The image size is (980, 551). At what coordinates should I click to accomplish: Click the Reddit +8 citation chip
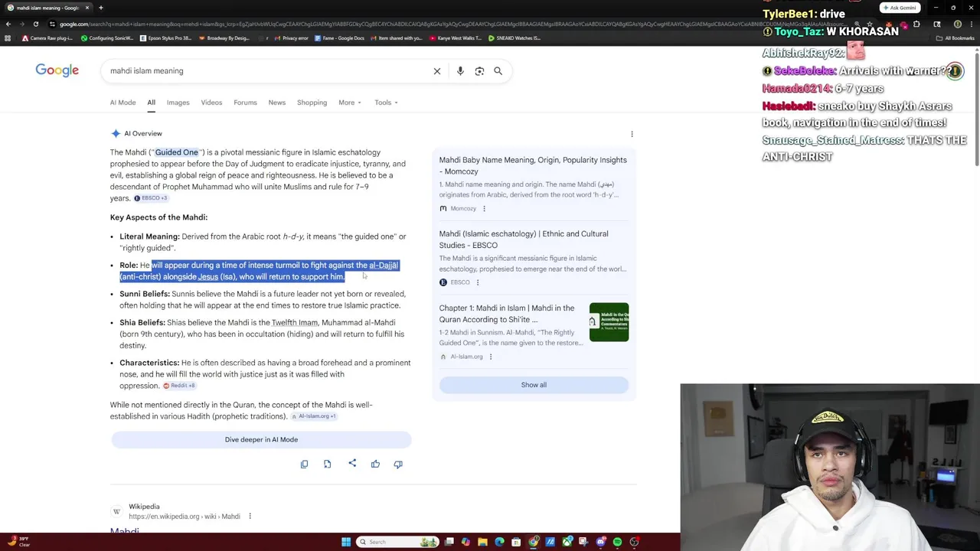point(179,386)
